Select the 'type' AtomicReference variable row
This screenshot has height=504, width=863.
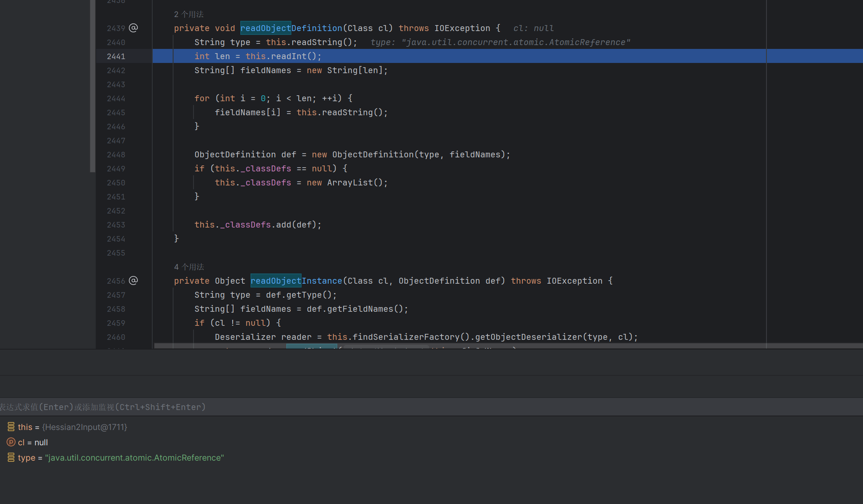[121, 458]
